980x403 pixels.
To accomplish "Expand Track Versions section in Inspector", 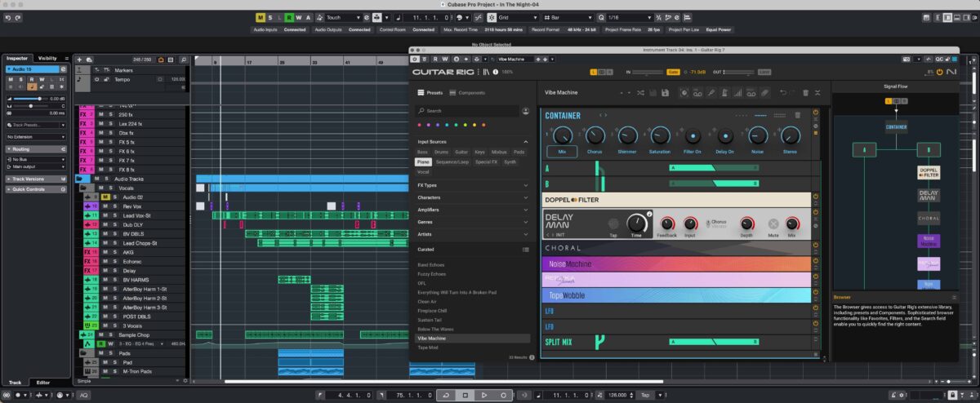I will [34, 179].
